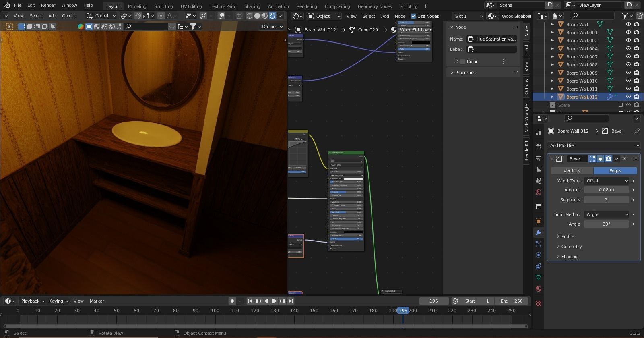Switch to the Shading workspace tab
644x338 pixels.
click(252, 6)
